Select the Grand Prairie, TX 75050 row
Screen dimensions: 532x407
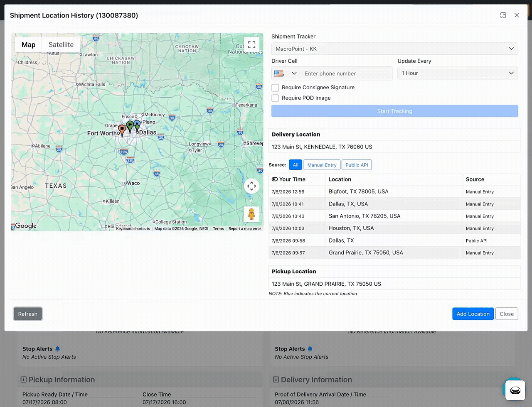point(394,253)
